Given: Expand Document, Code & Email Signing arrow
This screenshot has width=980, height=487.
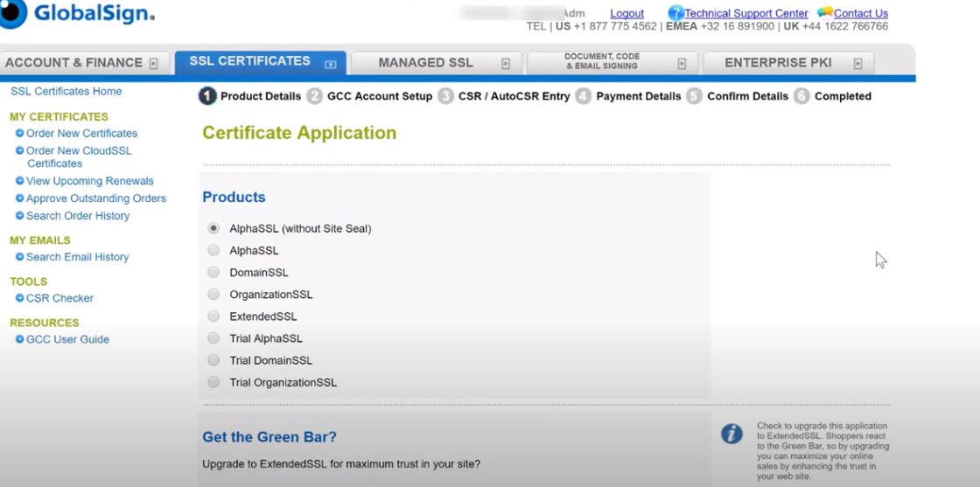Looking at the screenshot, I should tap(682, 63).
